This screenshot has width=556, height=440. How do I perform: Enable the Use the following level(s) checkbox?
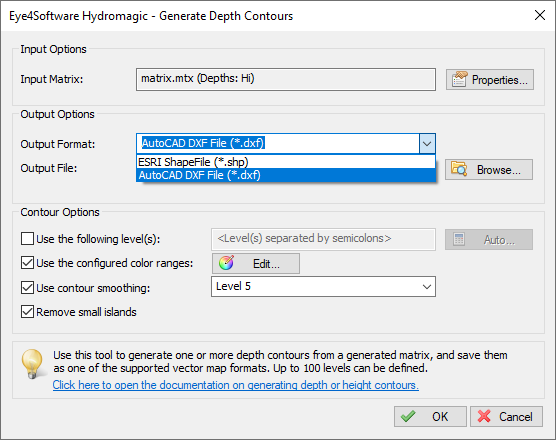[27, 239]
